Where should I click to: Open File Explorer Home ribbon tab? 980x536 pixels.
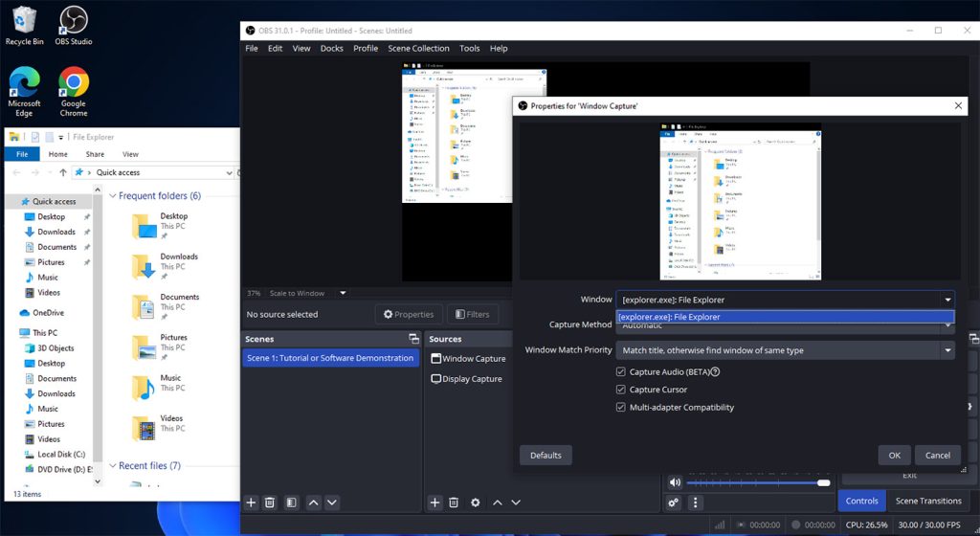pyautogui.click(x=58, y=154)
